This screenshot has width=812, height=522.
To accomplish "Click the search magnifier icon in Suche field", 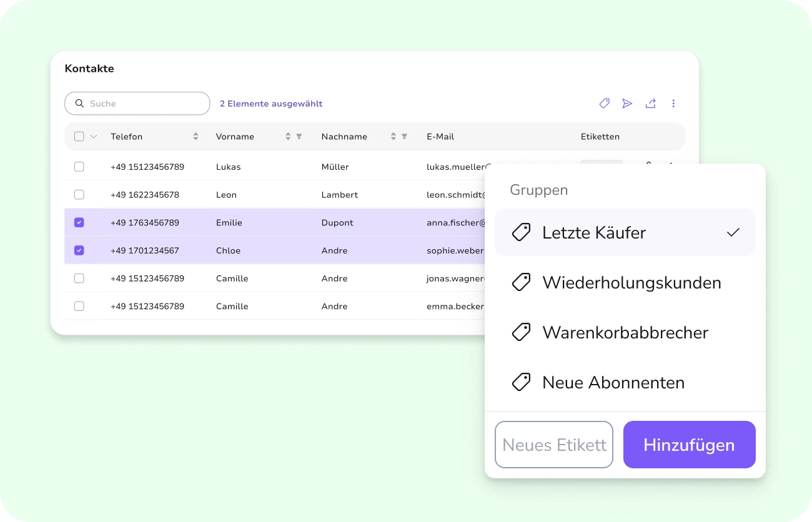I will (79, 103).
